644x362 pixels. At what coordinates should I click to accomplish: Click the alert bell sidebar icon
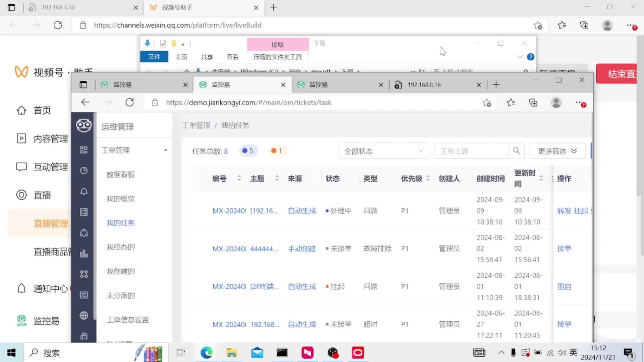click(84, 191)
